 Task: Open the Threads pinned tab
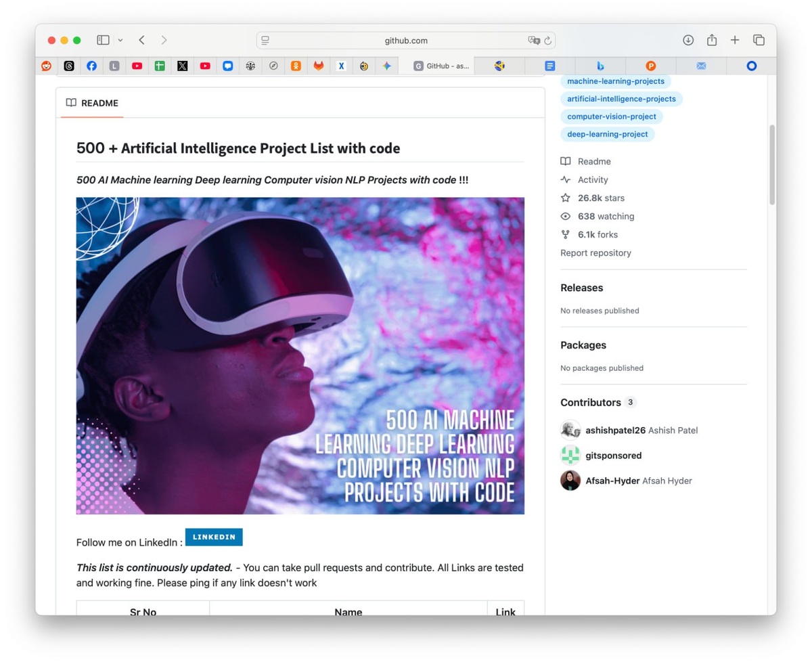(x=69, y=66)
